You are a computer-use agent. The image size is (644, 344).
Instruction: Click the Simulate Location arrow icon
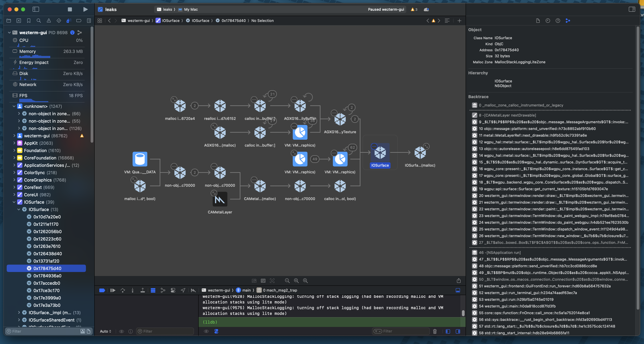183,290
